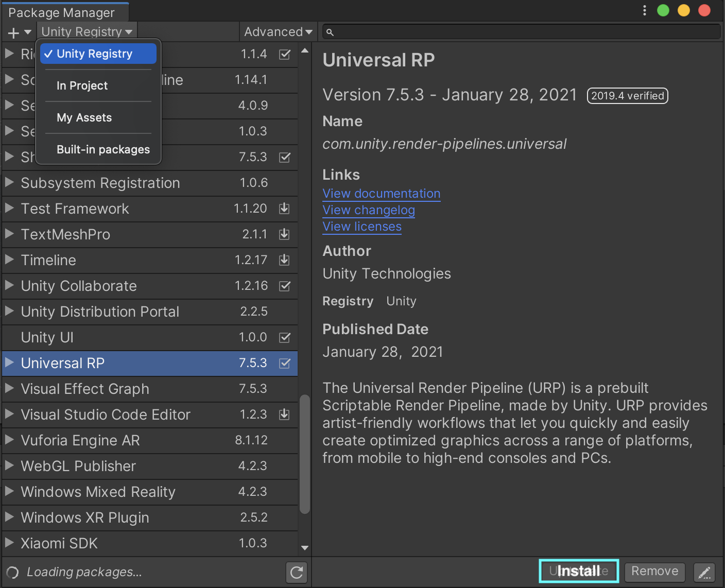Click the green window button
This screenshot has height=588, width=725.
[663, 10]
